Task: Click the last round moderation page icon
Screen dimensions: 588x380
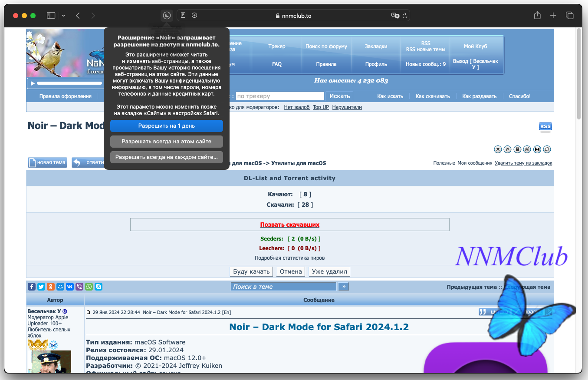Action: [x=547, y=149]
